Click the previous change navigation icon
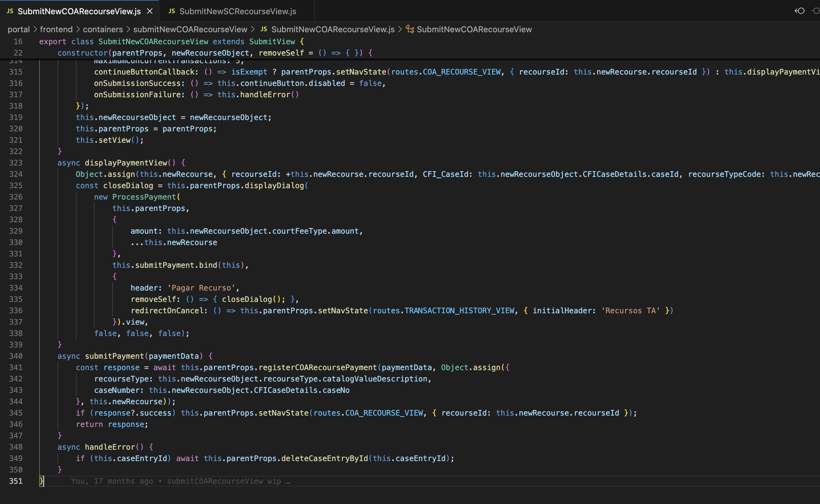 pyautogui.click(x=799, y=11)
